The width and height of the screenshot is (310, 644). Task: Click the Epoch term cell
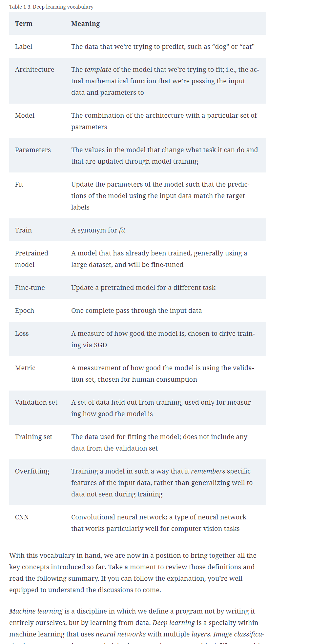tap(25, 311)
